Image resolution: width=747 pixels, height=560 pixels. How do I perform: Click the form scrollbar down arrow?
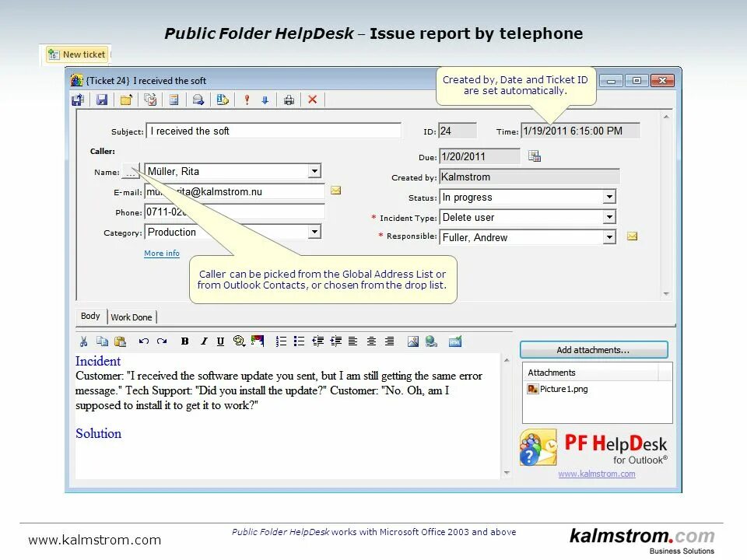[666, 294]
